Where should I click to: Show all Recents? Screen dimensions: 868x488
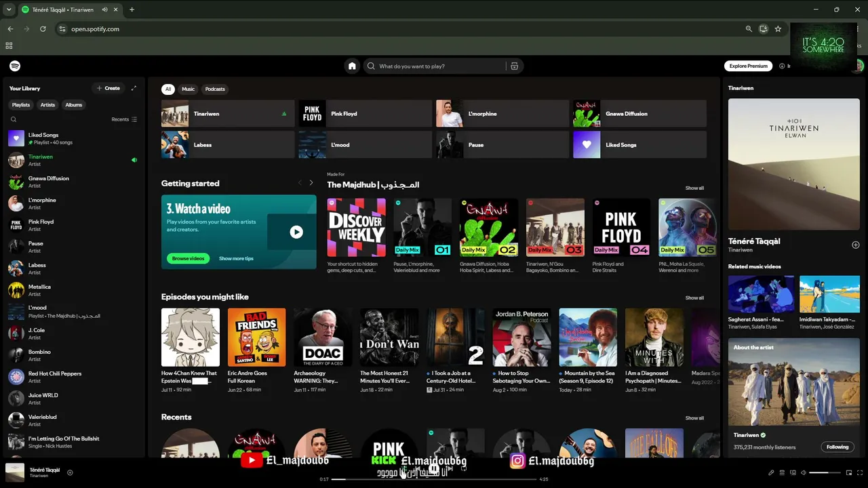694,418
